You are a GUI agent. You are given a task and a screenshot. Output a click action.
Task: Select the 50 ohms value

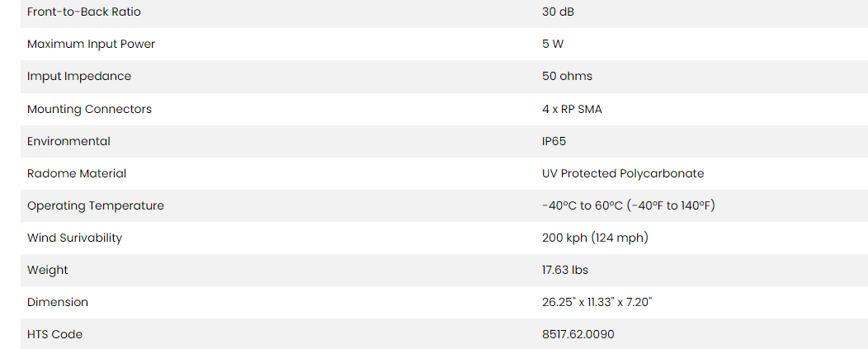(x=567, y=76)
